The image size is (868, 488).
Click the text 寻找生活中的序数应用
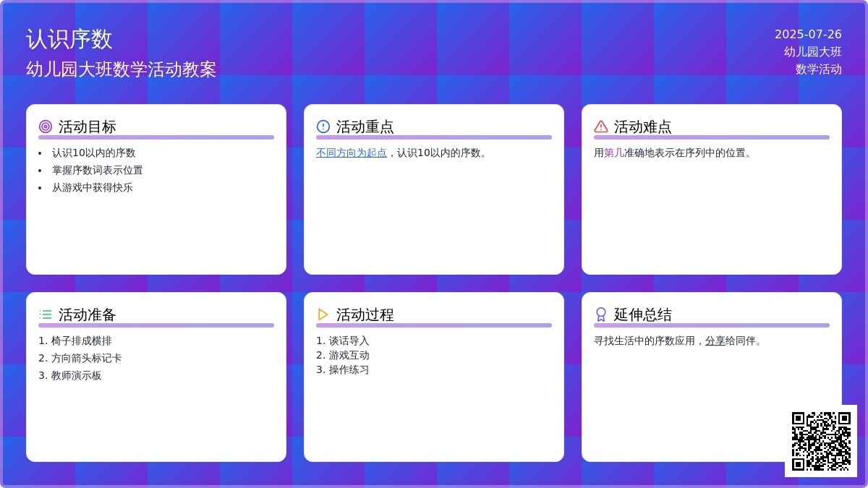coord(644,341)
